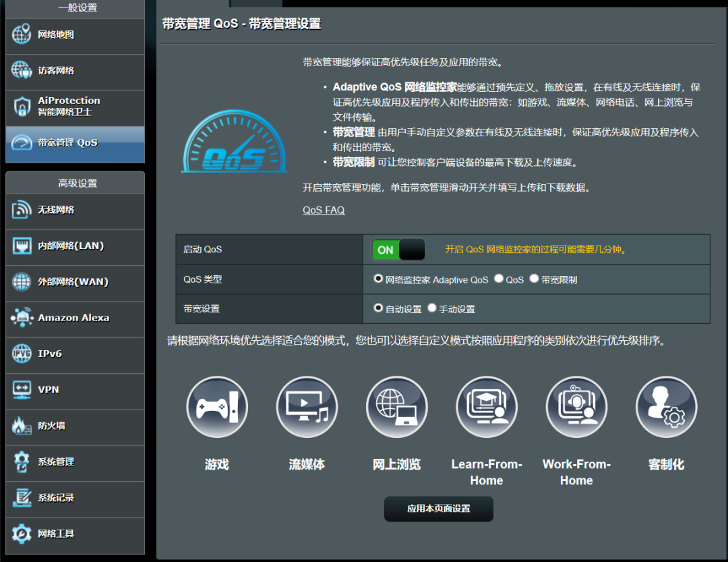
Task: Click the AiProtection shield lock icon
Action: coord(22,107)
